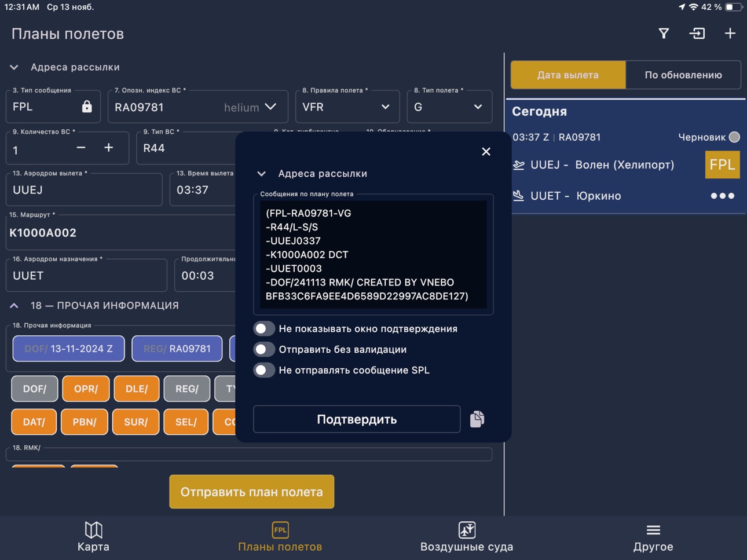The width and height of the screenshot is (747, 560).
Task: Tap the lock icon in message type
Action: pos(87,107)
